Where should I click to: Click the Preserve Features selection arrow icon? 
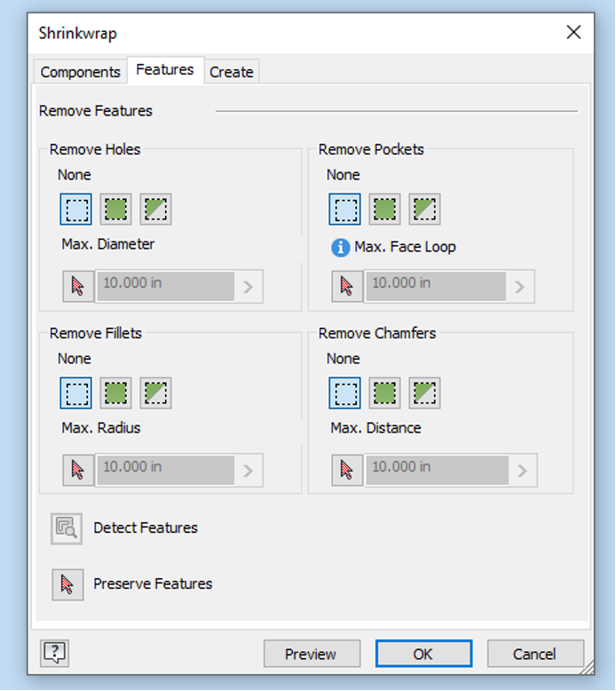click(x=67, y=584)
